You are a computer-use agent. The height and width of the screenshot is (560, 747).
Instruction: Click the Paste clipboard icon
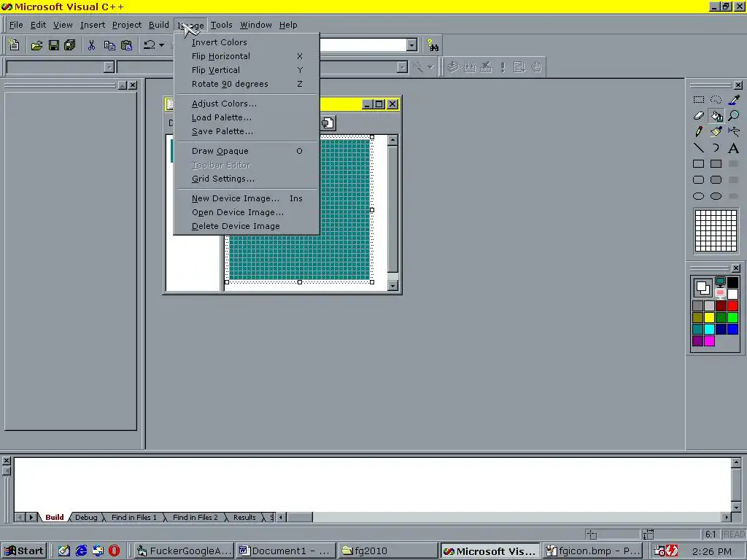[x=127, y=45]
